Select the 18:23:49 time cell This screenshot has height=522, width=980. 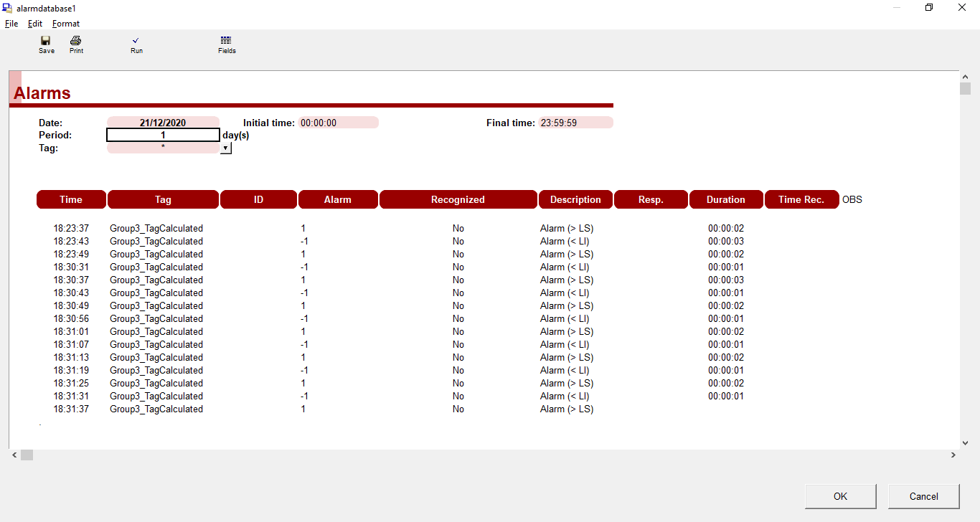click(71, 255)
